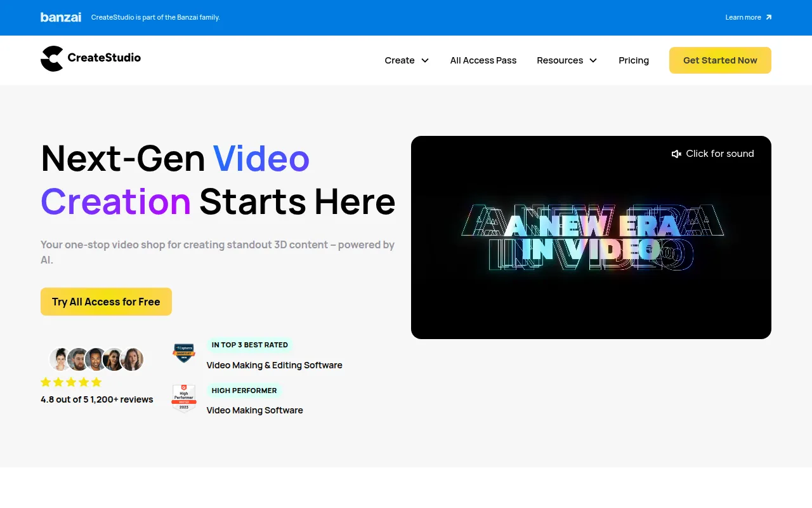This screenshot has height=508, width=812.
Task: Click the 'Click for sound' text
Action: (720, 154)
